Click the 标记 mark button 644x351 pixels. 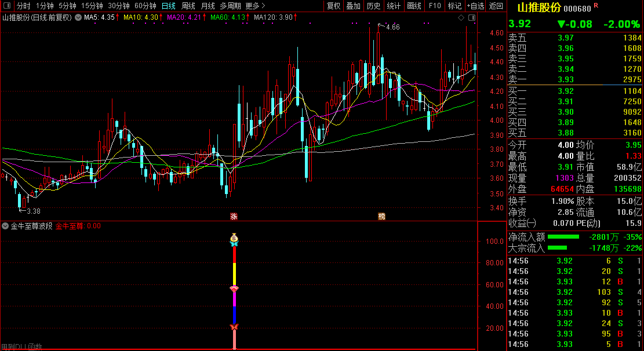(x=454, y=6)
